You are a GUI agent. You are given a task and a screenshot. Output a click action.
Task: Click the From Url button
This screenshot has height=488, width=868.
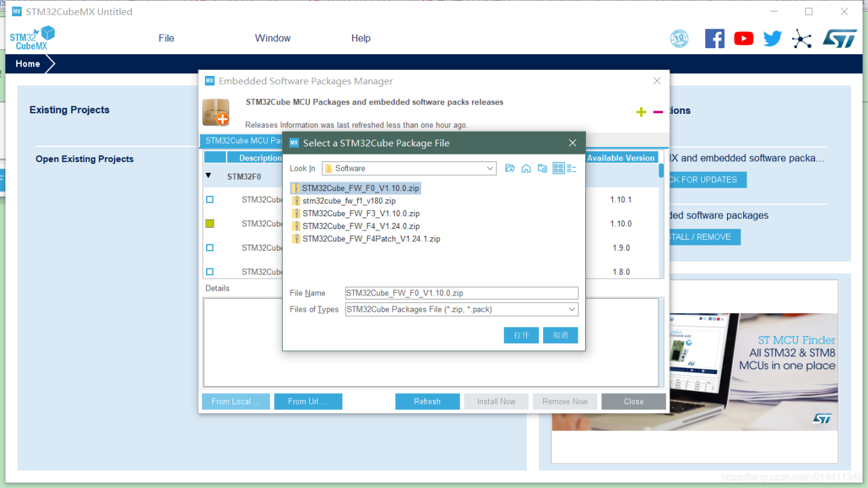tap(308, 401)
